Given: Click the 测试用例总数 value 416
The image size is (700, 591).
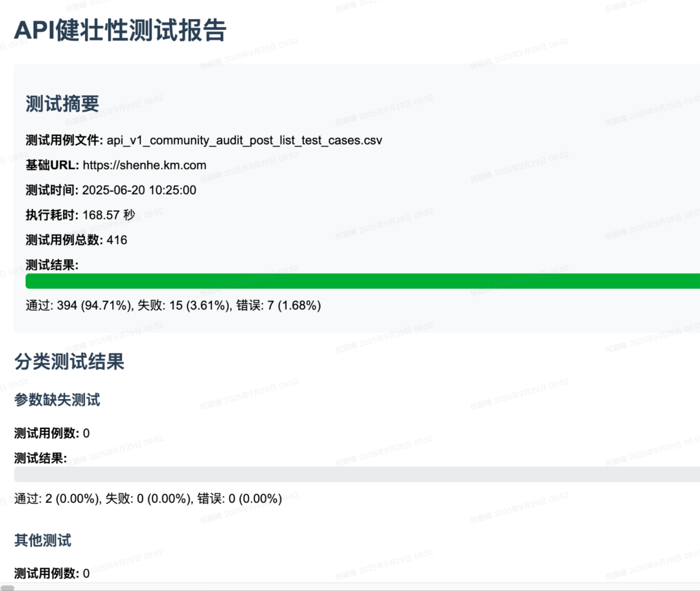Looking at the screenshot, I should tap(117, 240).
